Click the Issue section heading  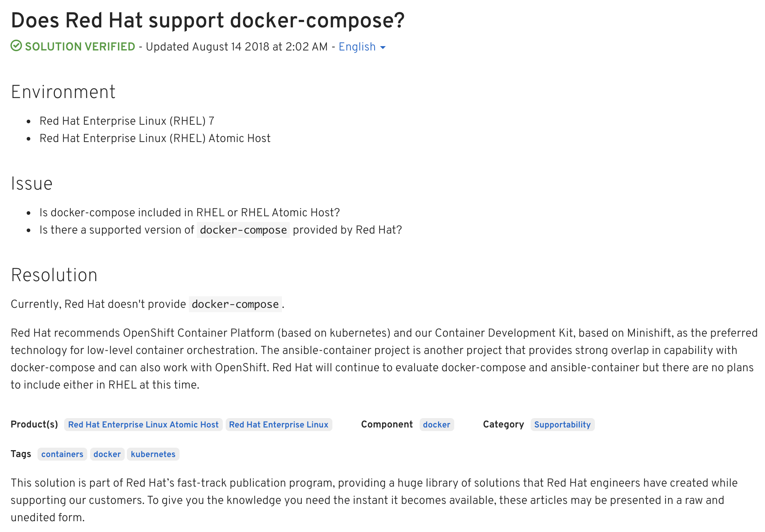(32, 183)
